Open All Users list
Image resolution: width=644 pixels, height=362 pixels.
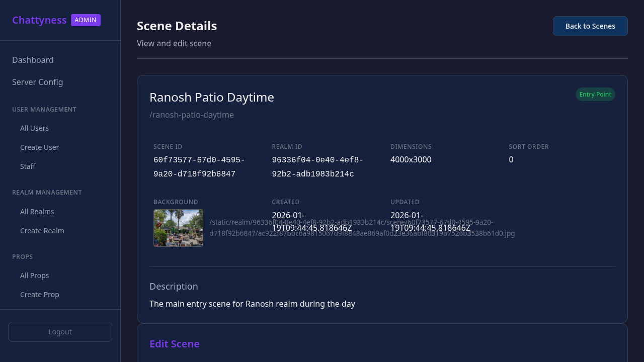34,128
